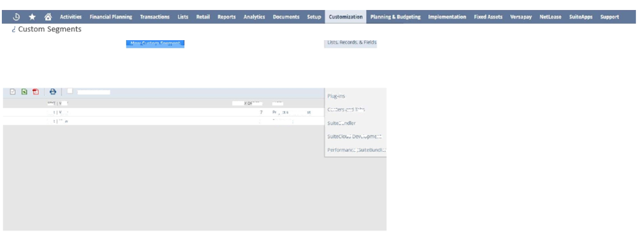Open the Analytics menu
Image resolution: width=644 pixels, height=235 pixels.
(254, 17)
